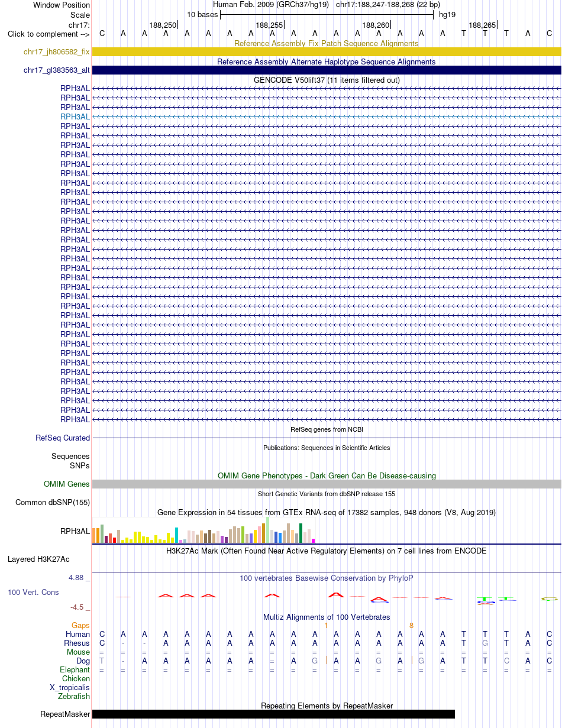Click the Human species row label
The image size is (562, 728).
coord(78,634)
